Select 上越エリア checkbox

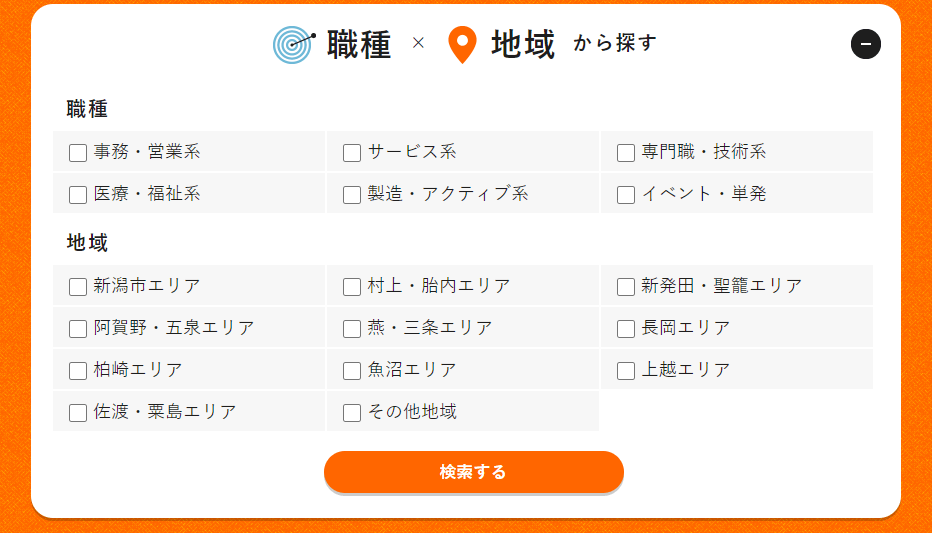click(x=626, y=371)
